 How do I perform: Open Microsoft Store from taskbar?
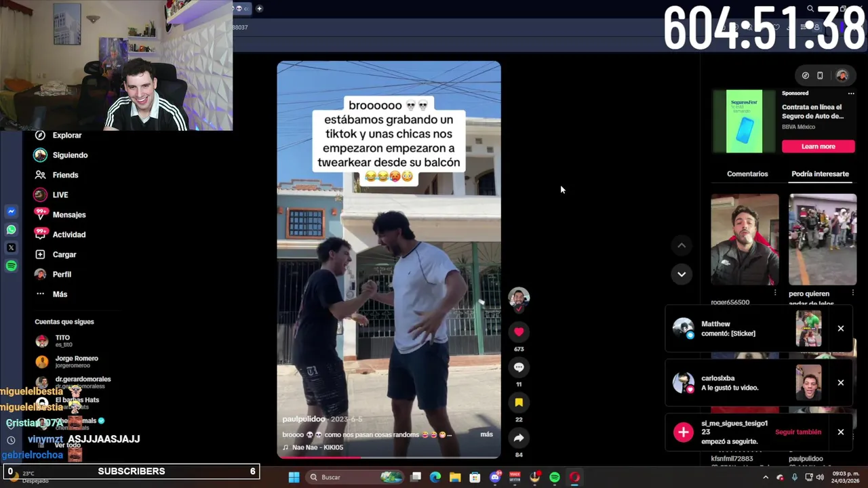(475, 477)
